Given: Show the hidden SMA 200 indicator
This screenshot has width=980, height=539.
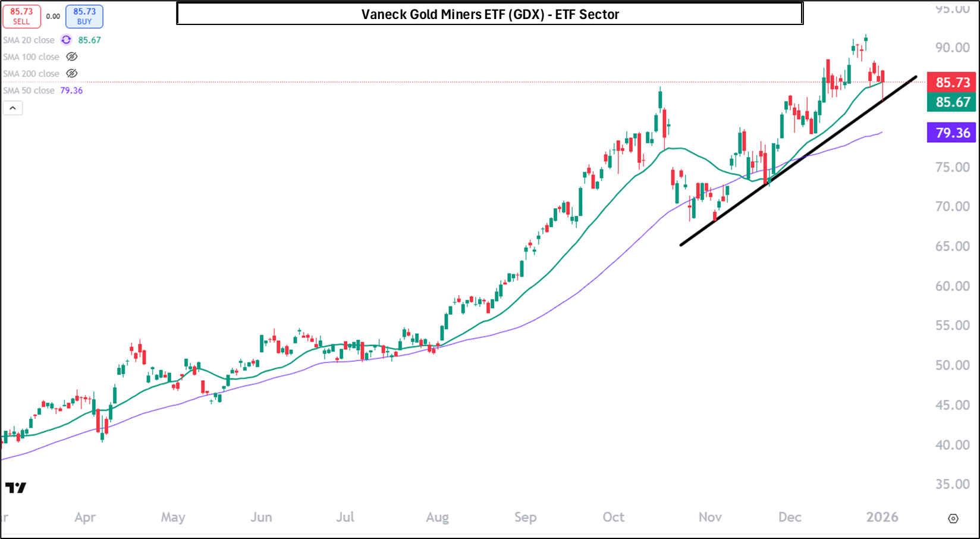Looking at the screenshot, I should pyautogui.click(x=72, y=74).
